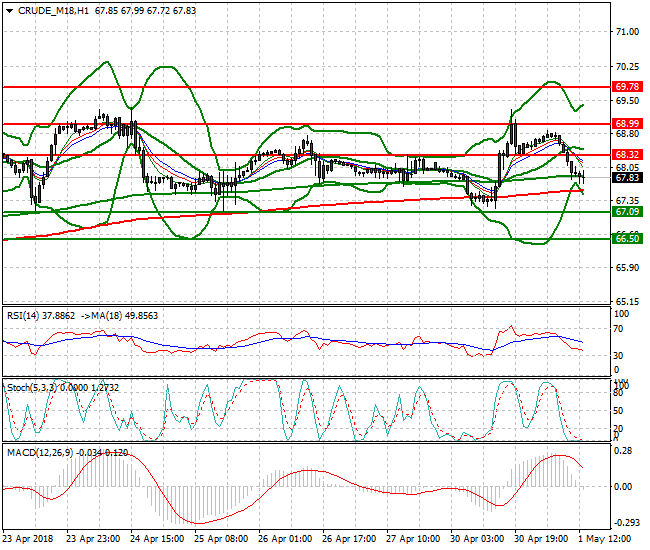
Task: Click the 69.50 price scale value
Action: (x=627, y=101)
